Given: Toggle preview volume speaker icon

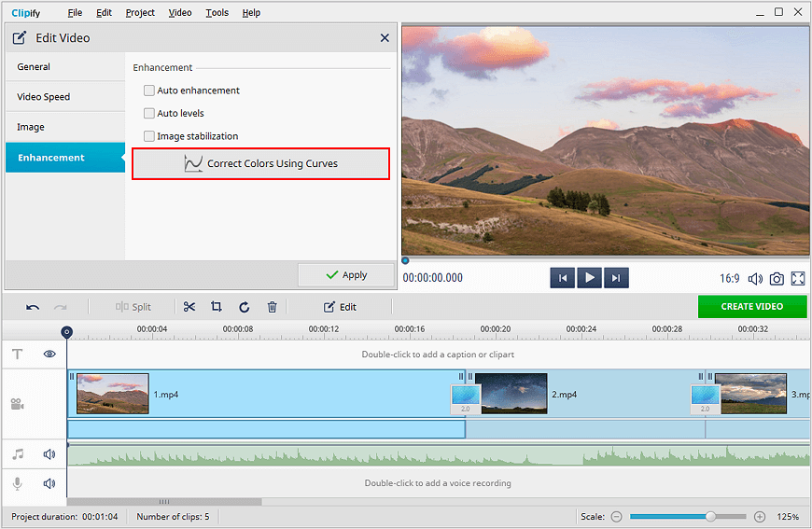Looking at the screenshot, I should click(755, 279).
